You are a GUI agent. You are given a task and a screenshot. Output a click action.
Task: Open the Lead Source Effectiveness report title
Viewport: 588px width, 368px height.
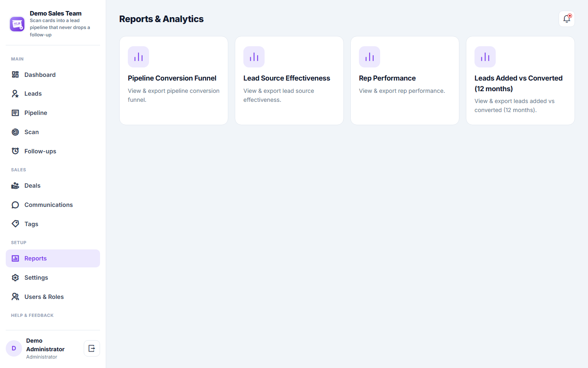pos(287,78)
